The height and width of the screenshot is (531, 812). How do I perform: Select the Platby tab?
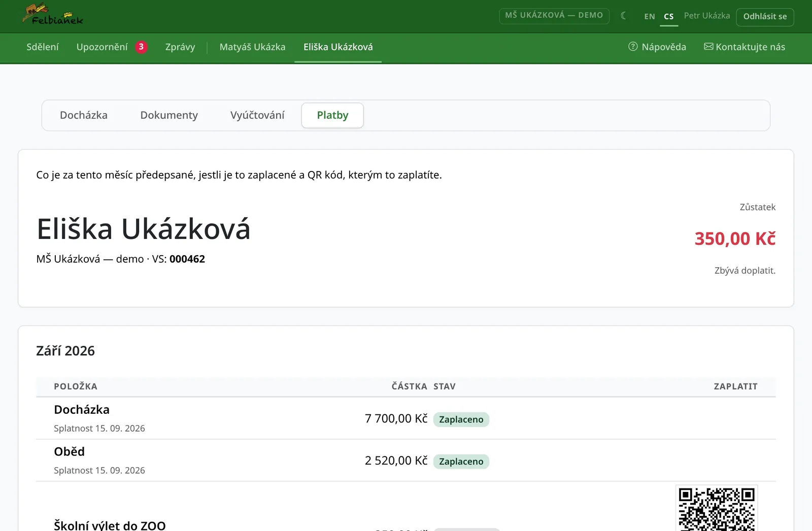(332, 115)
